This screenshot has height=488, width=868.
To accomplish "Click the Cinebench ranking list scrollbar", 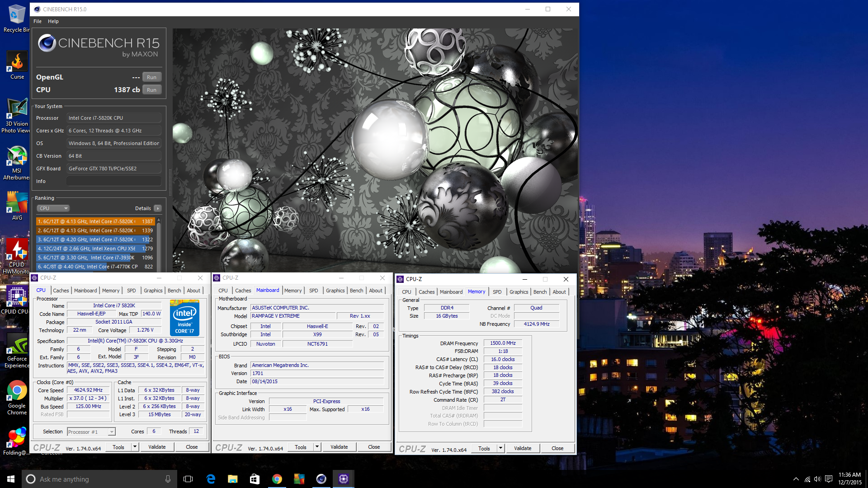I will coord(158,244).
